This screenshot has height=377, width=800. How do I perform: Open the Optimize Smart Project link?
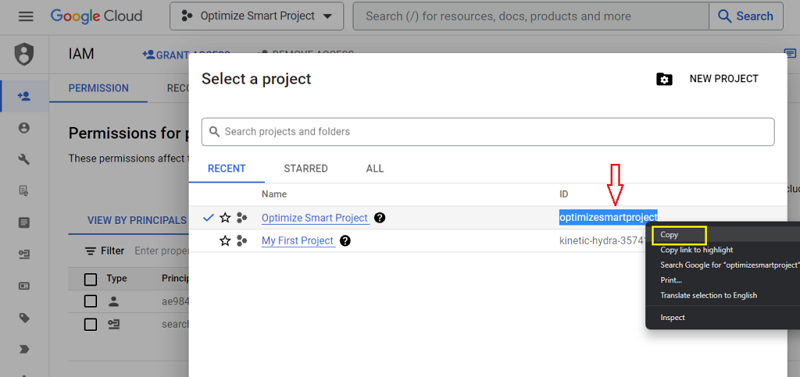pyautogui.click(x=315, y=218)
